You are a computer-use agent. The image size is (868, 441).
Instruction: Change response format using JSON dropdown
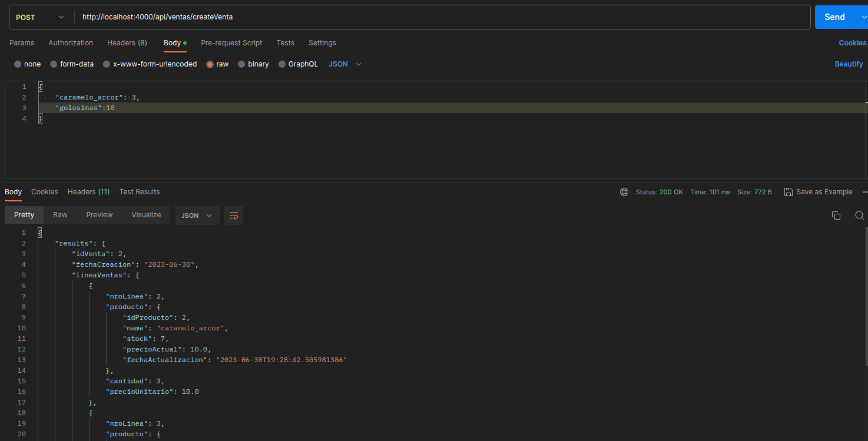[197, 215]
